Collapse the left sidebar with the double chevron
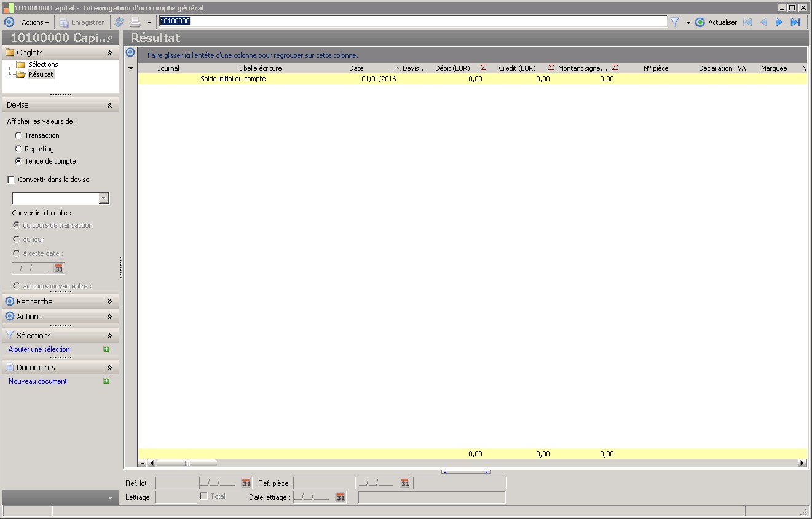 point(111,38)
